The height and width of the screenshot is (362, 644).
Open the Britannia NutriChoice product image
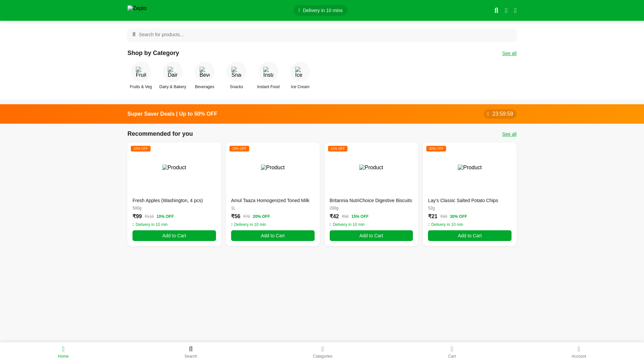click(x=371, y=168)
